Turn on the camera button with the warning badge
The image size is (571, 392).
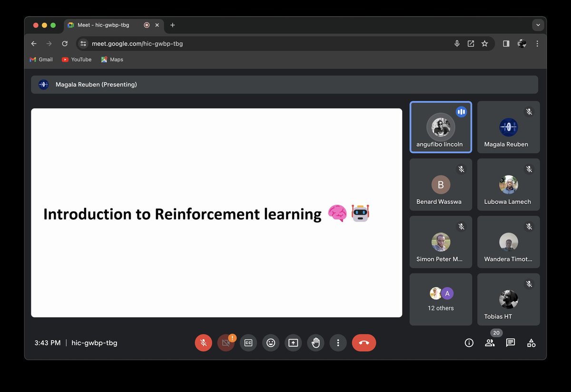coord(226,343)
